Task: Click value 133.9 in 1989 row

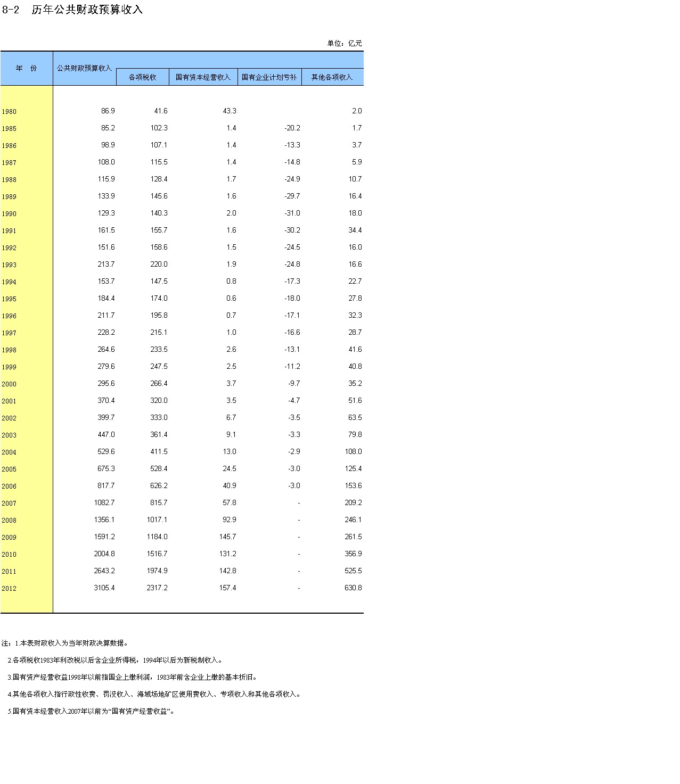Action: tap(106, 196)
